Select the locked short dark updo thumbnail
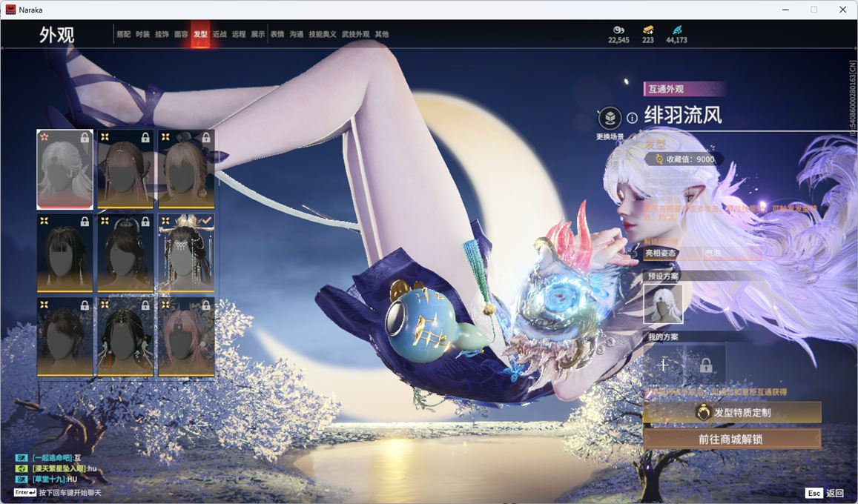This screenshot has width=858, height=504. tap(65, 336)
